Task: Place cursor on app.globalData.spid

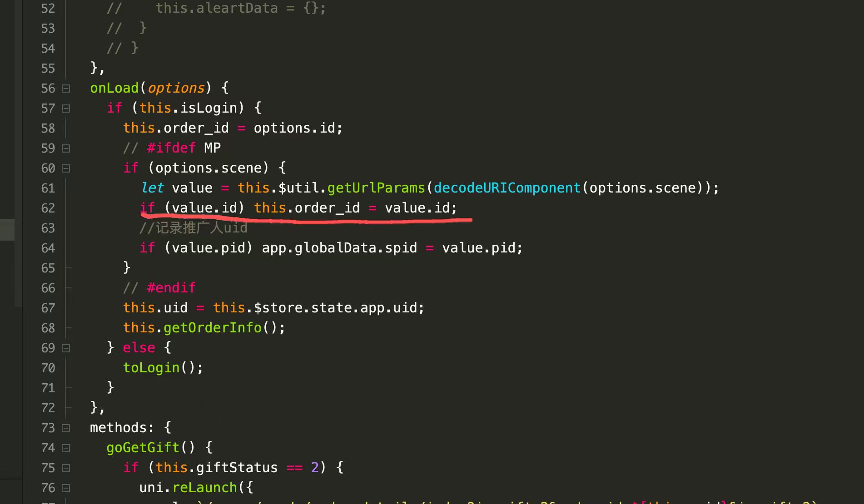Action: (339, 248)
